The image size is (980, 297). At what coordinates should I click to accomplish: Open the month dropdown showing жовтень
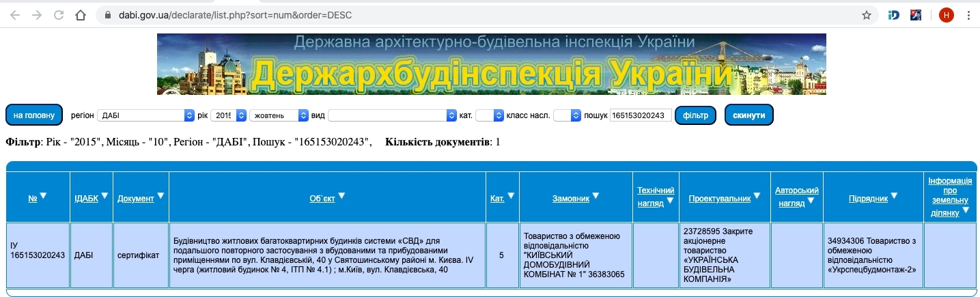[279, 115]
